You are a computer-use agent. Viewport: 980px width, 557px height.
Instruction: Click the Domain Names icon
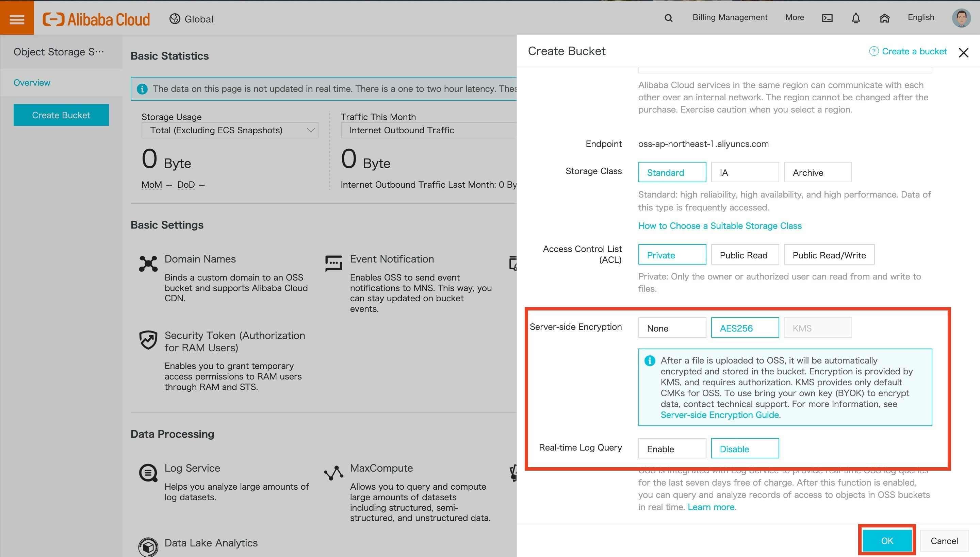coord(148,264)
